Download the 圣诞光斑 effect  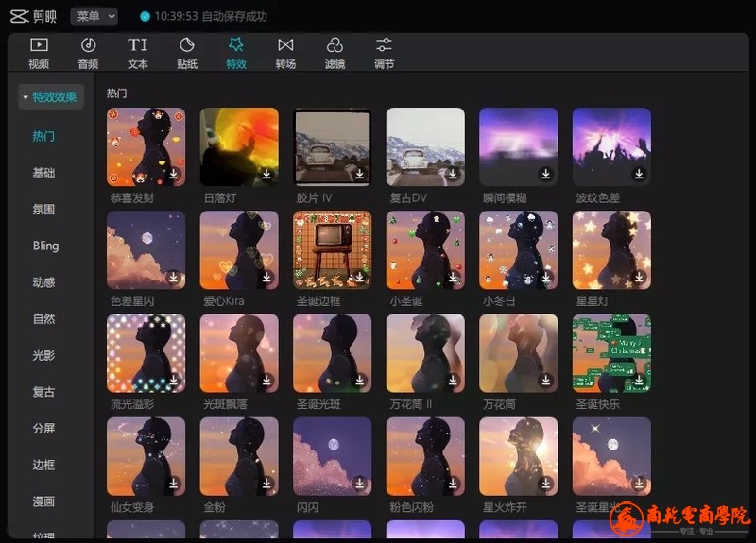(360, 381)
